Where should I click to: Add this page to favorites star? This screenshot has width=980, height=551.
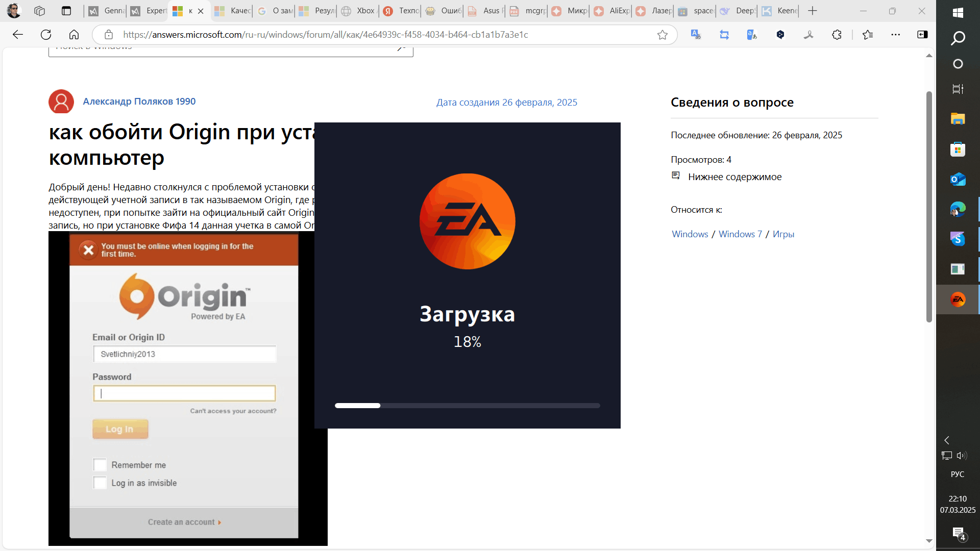[x=663, y=35]
